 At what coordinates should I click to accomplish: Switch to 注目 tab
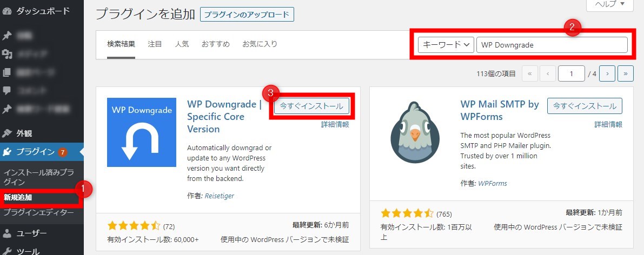click(155, 44)
